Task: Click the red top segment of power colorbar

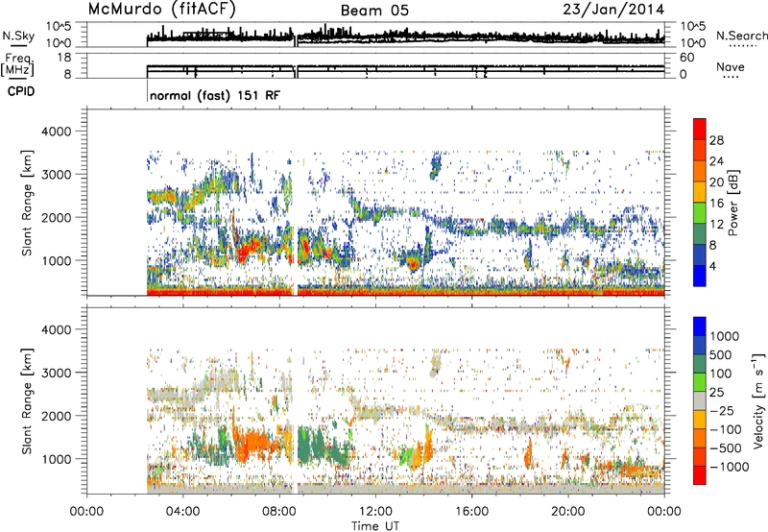Action: point(700,130)
